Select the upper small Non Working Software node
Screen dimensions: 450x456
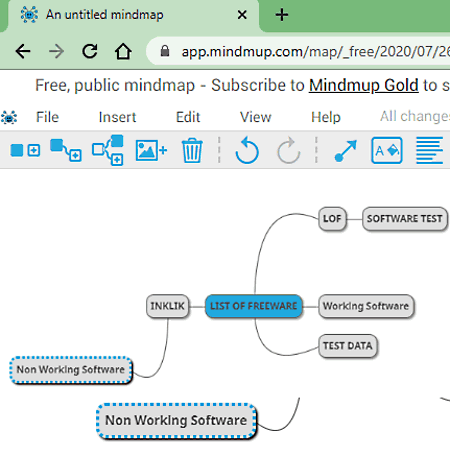tap(71, 370)
